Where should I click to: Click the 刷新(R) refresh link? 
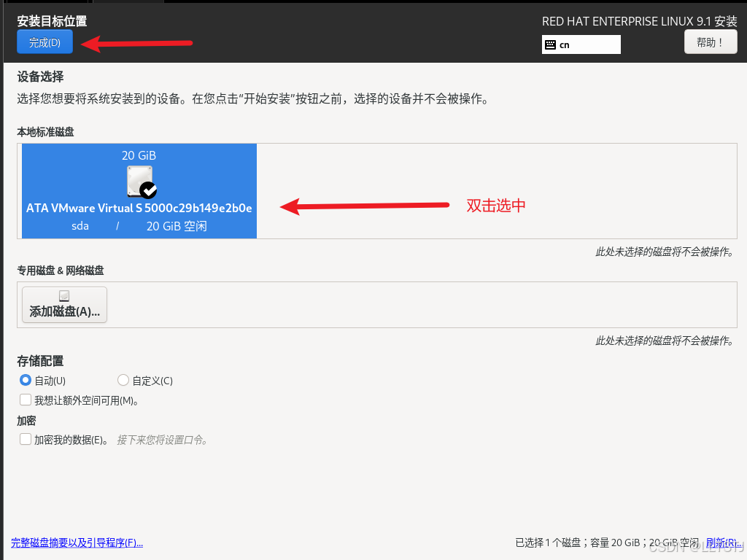(x=723, y=542)
